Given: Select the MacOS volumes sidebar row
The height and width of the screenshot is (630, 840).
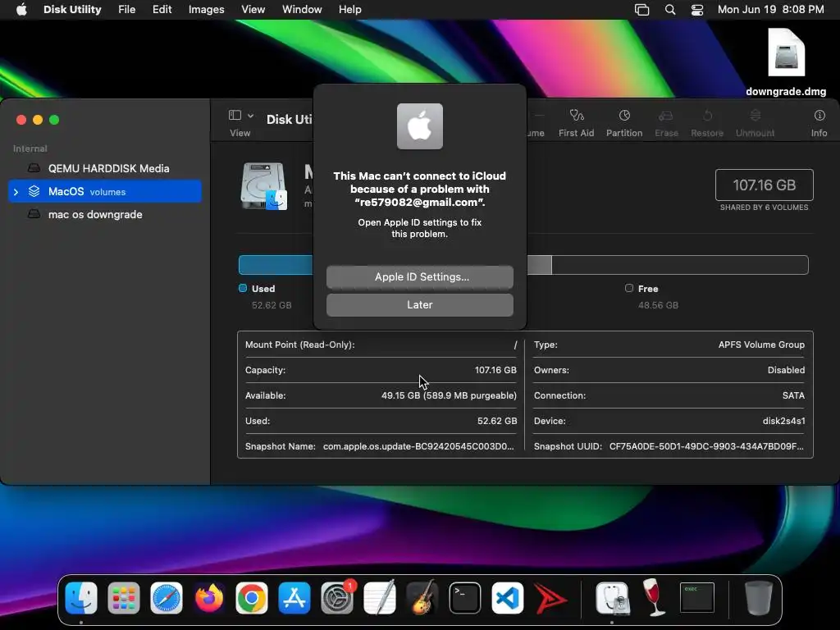Looking at the screenshot, I should click(x=105, y=192).
